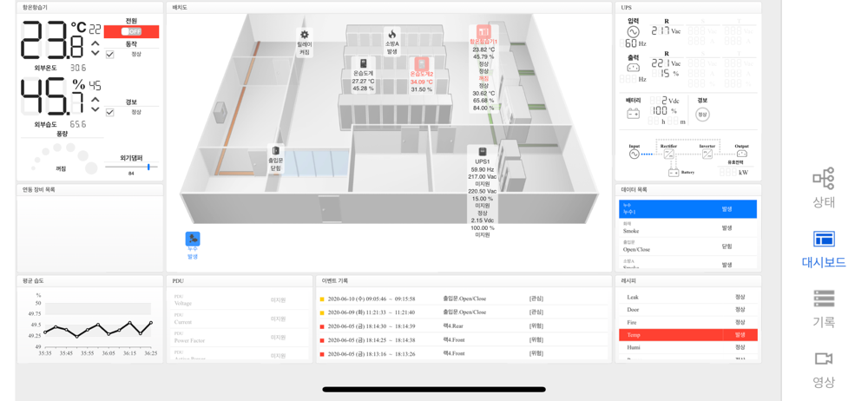The image size is (868, 401).
Task: Open the 기록 records sidebar icon
Action: click(x=824, y=299)
